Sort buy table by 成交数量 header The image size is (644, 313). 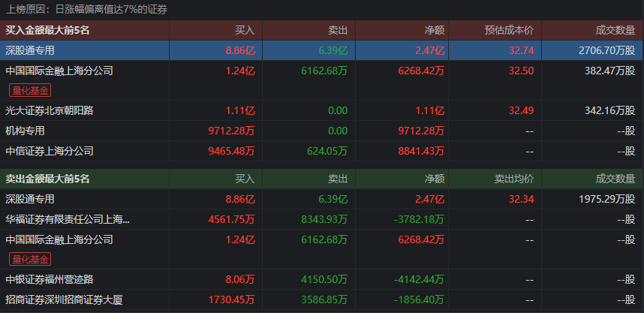[x=615, y=30]
